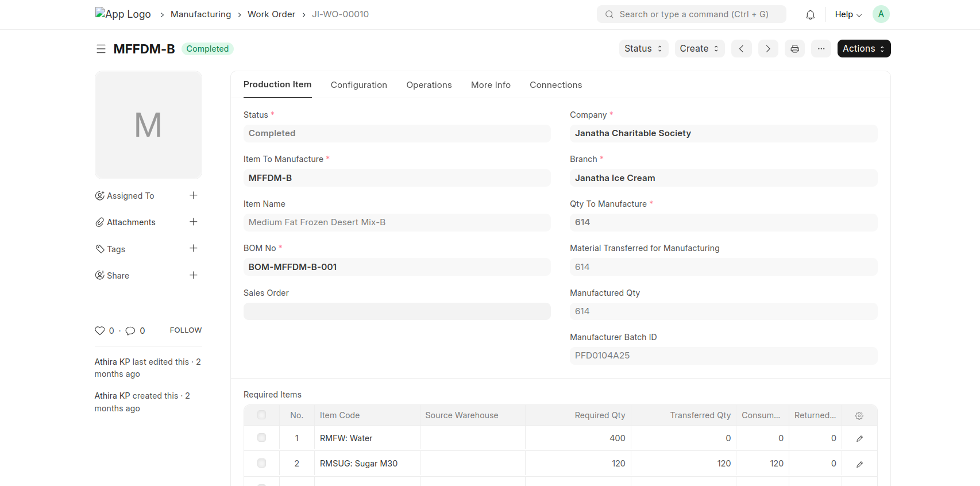Print this work order via printer icon
Viewport: 980px width, 486px height.
(x=794, y=49)
